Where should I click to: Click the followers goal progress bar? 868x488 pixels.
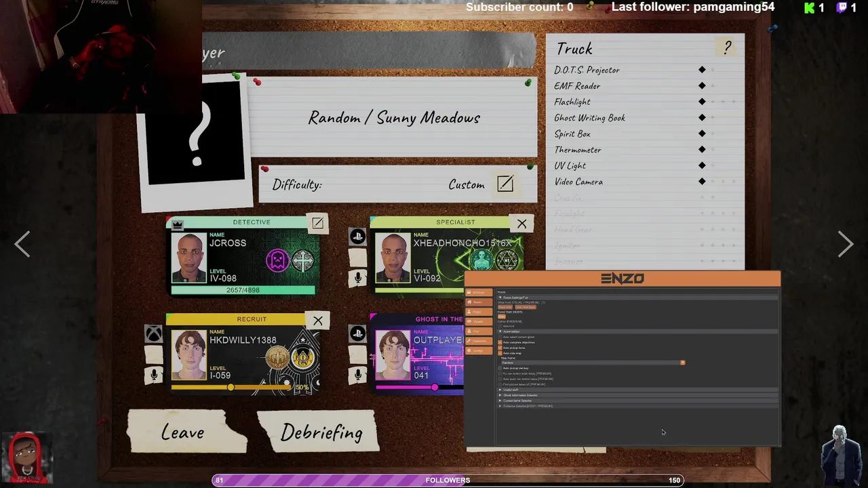coord(448,480)
